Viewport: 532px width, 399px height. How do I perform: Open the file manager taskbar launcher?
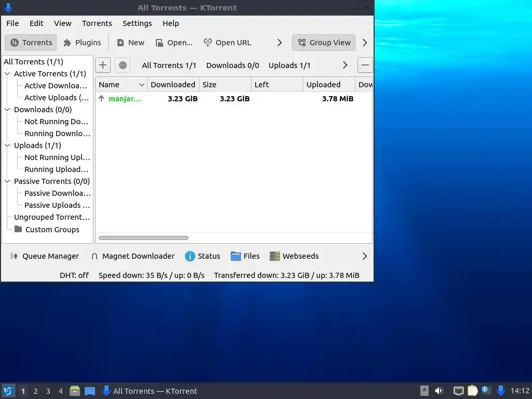pos(75,391)
